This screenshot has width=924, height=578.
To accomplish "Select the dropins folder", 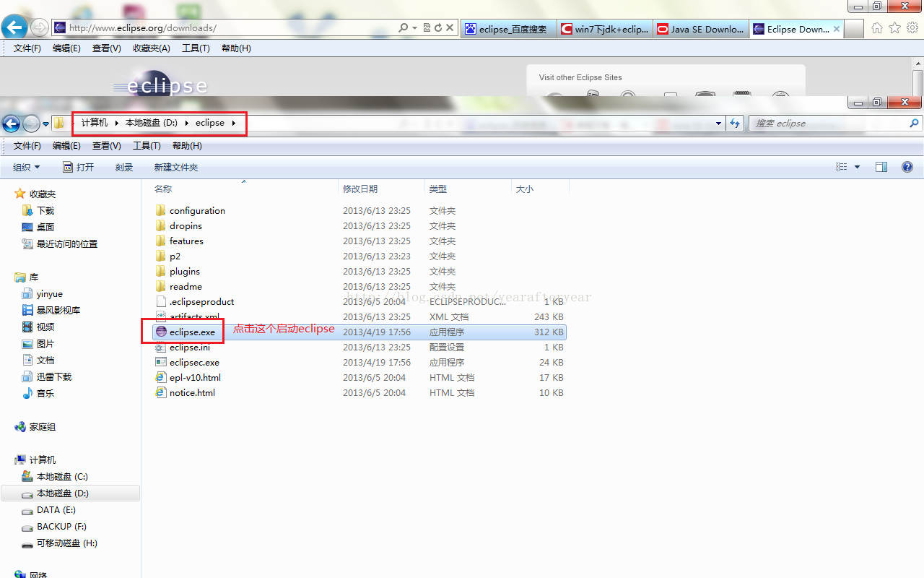I will (186, 225).
